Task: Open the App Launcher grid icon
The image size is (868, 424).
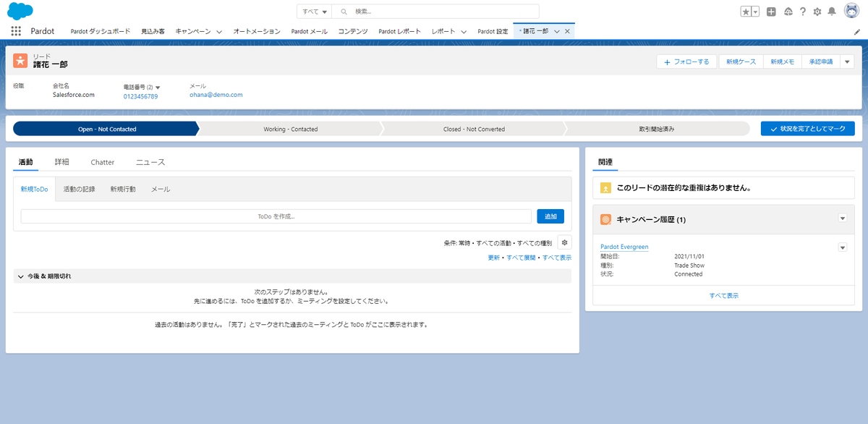Action: tap(16, 31)
